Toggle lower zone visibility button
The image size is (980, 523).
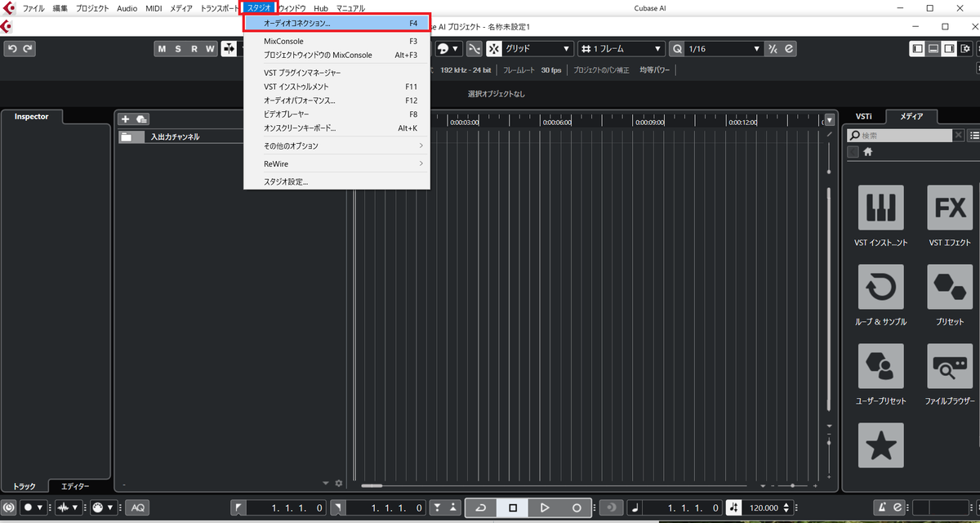(x=933, y=49)
